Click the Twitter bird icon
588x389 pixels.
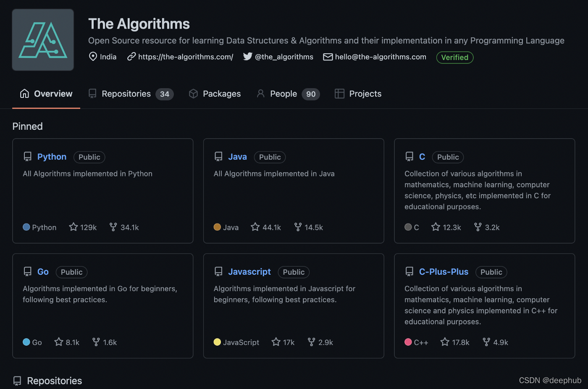tap(248, 57)
